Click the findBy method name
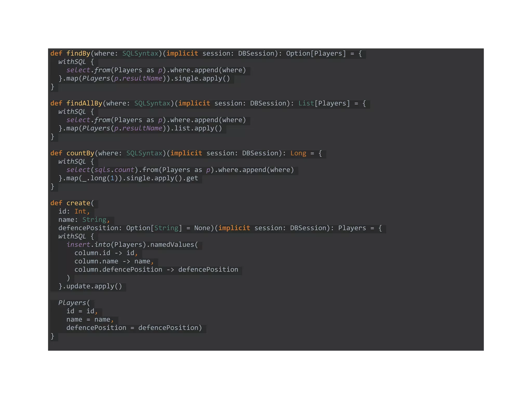Screen dimensions: 532x399 click(x=78, y=54)
